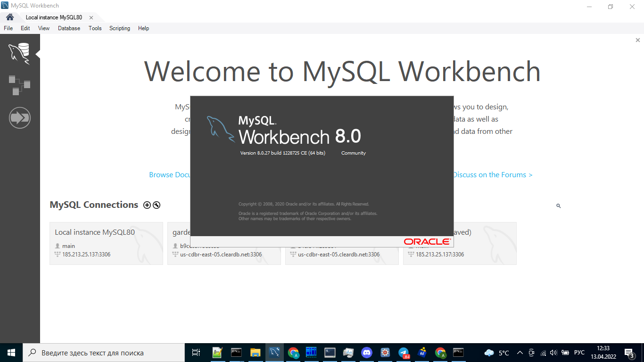The height and width of the screenshot is (362, 644).
Task: Close the Local instance MySQL80 tab
Action: (x=91, y=18)
